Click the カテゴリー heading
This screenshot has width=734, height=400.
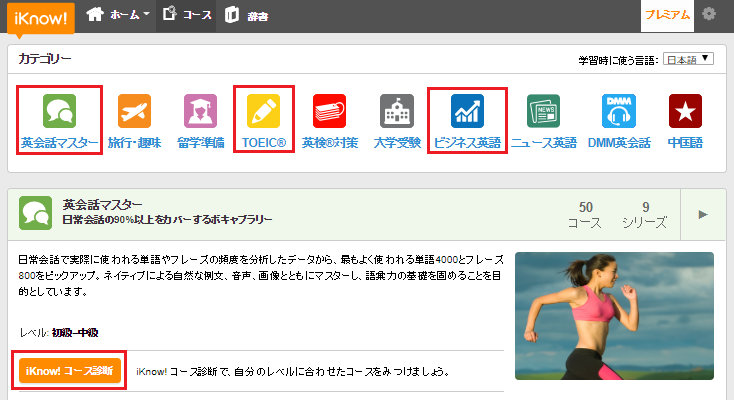44,59
